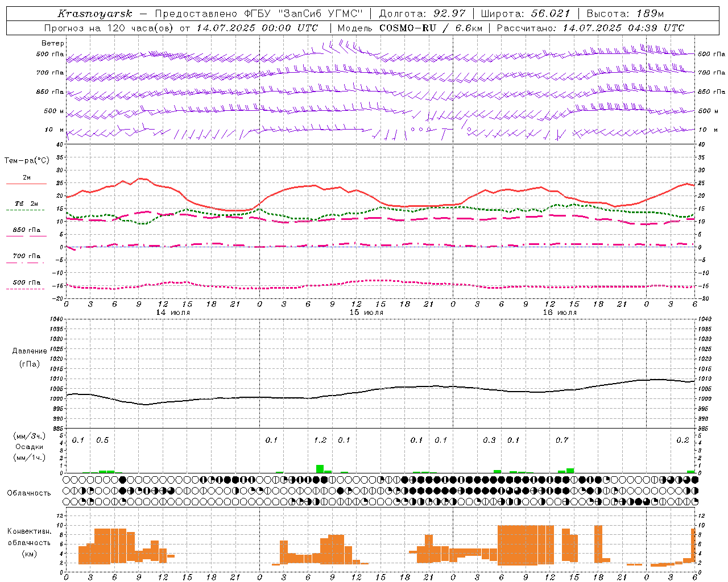This screenshot has height=582, width=728.
Task: Click the '(мм/1ч.)' precipitation unit label
Action: (x=30, y=458)
